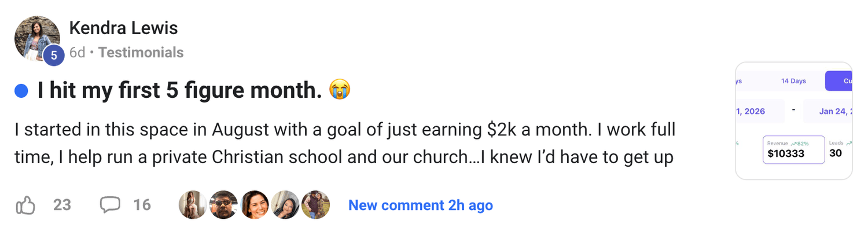Click the 16 comments count
This screenshot has height=235, width=868.
[142, 205]
